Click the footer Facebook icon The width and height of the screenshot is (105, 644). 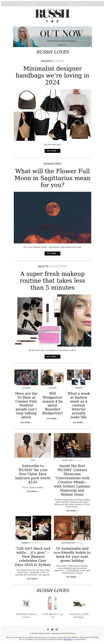48,629
